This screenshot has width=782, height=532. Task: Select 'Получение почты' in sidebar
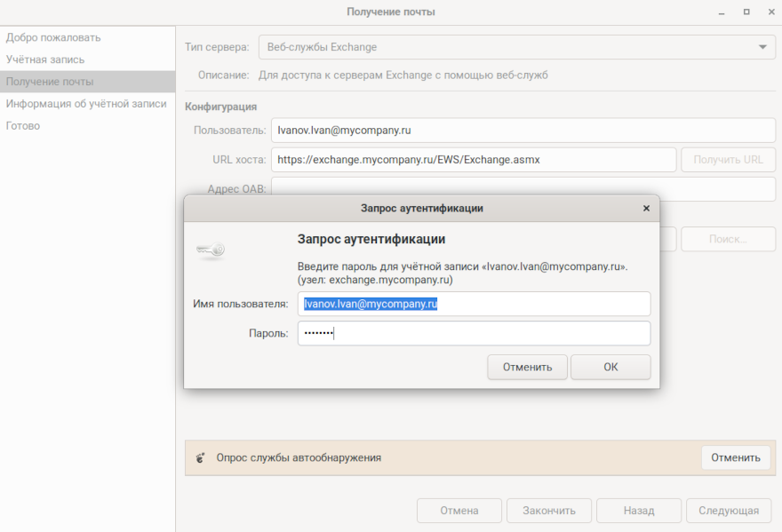click(x=50, y=82)
